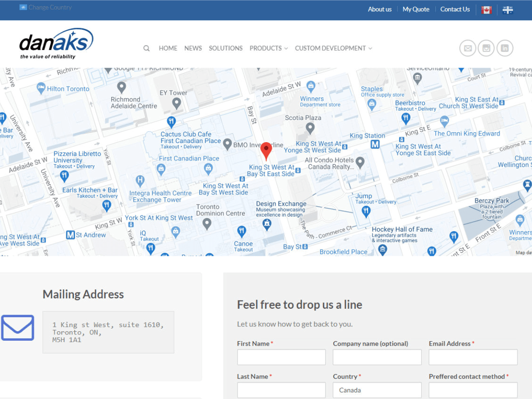
Task: Expand the Products dropdown menu
Action: [268, 48]
